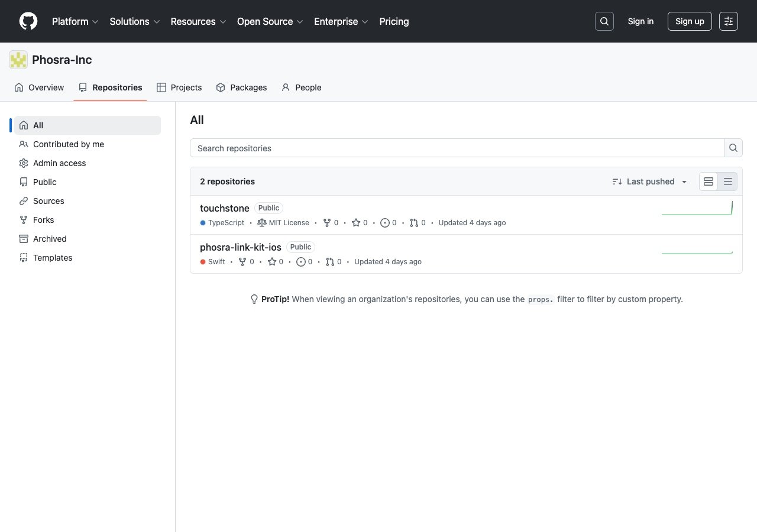
Task: Open the appearance settings sliders icon
Action: coord(729,21)
